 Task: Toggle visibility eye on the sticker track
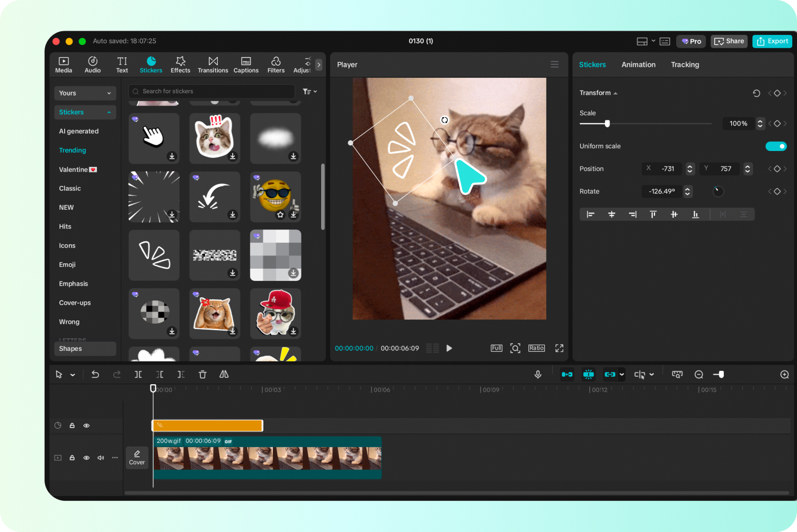tap(86, 425)
